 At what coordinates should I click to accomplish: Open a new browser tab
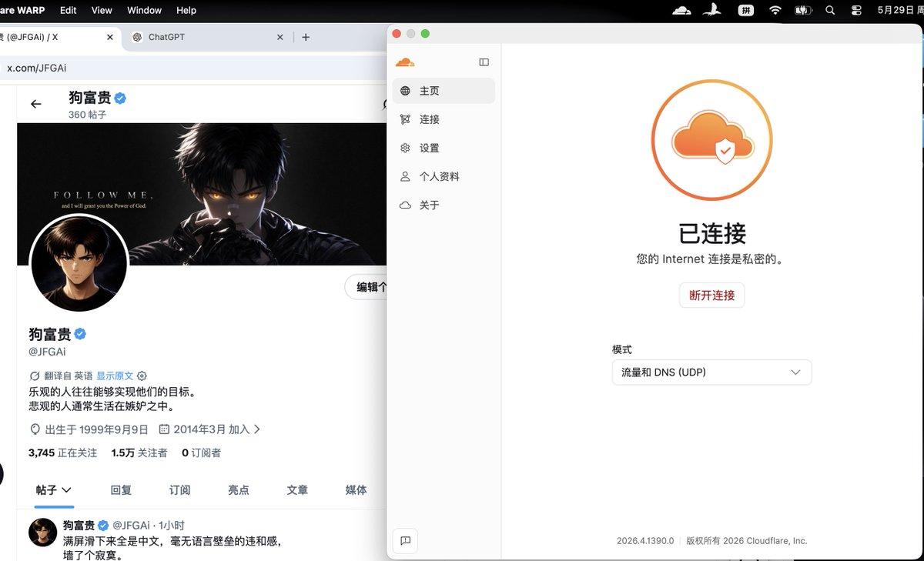pos(306,37)
